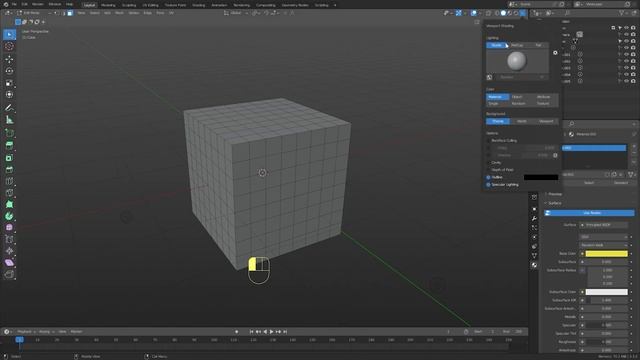640x360 pixels.
Task: Enable face select mode
Action: point(70,13)
